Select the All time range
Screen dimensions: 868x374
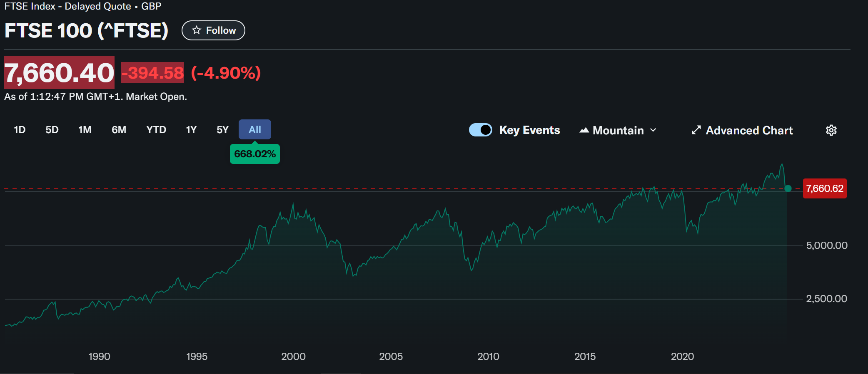[x=255, y=129]
